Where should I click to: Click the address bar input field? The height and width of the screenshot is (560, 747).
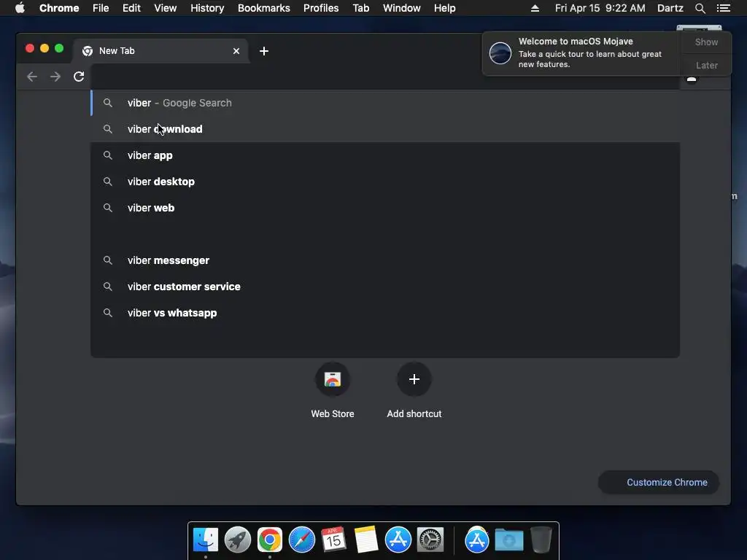[385, 77]
